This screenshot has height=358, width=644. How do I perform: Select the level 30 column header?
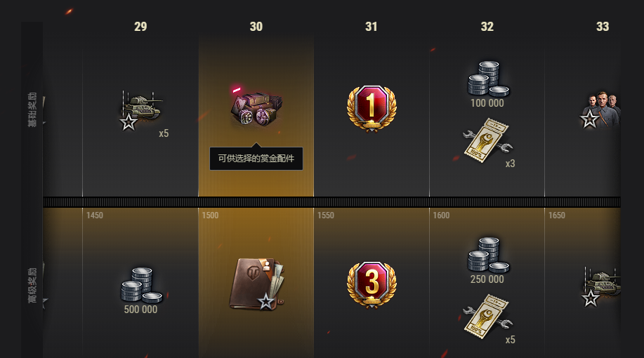256,27
